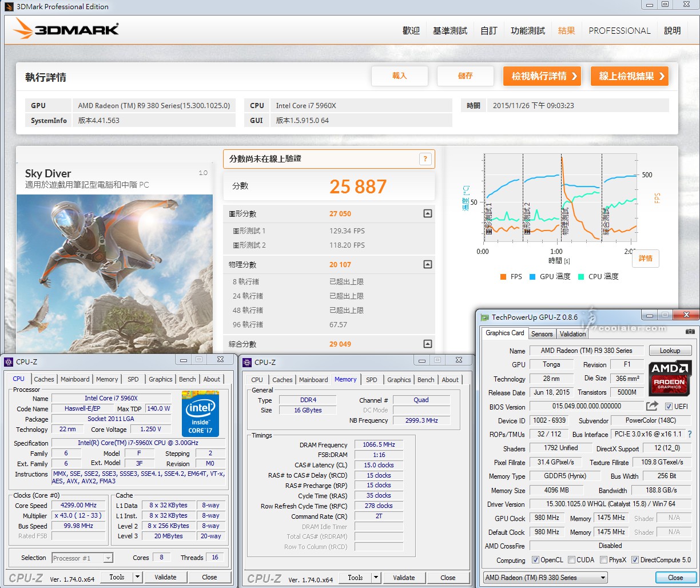Open About tab in CPU-Z Memory window

click(x=450, y=380)
